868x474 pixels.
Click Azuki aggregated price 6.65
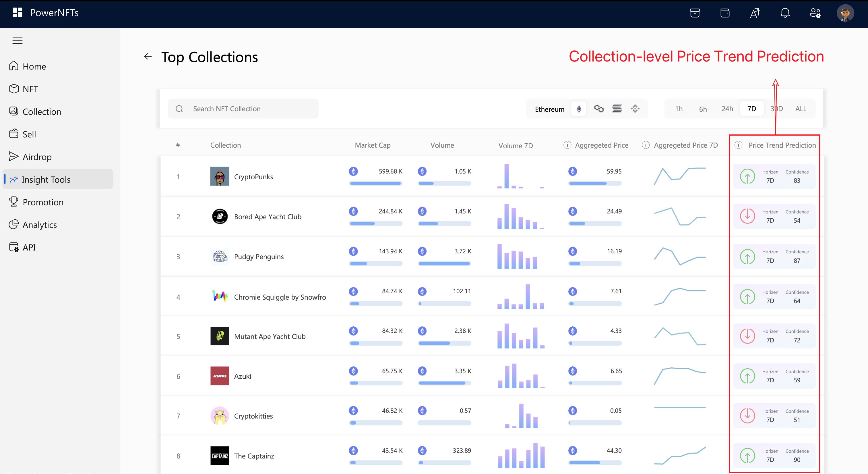[616, 371]
